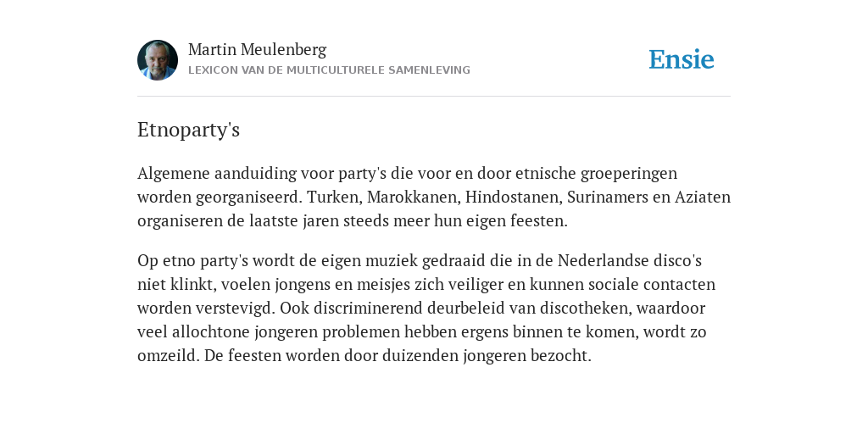Click the word Aziaten

[x=703, y=197]
